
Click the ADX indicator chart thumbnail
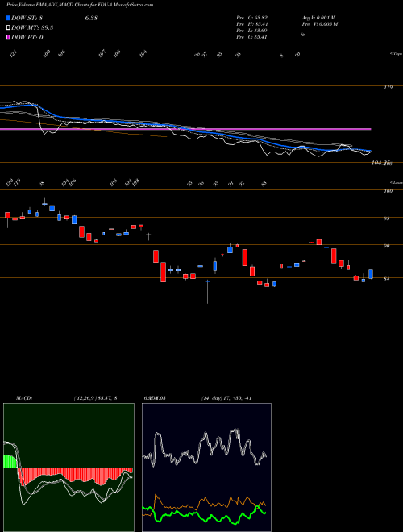[x=206, y=468]
